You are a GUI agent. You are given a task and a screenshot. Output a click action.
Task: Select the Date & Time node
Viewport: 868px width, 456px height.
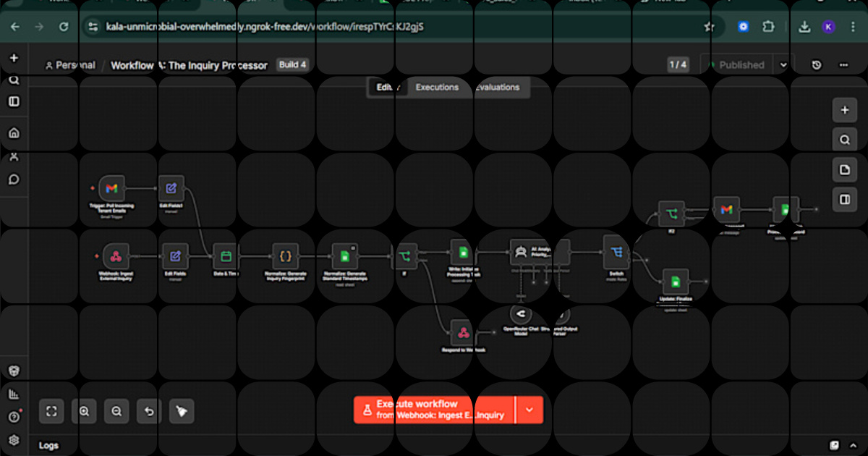[x=226, y=256]
